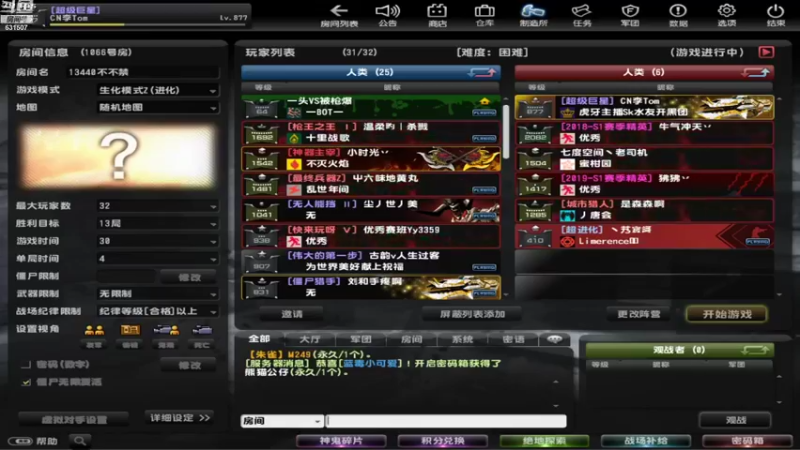
Task: Go back to room list arrow
Action: [339, 11]
